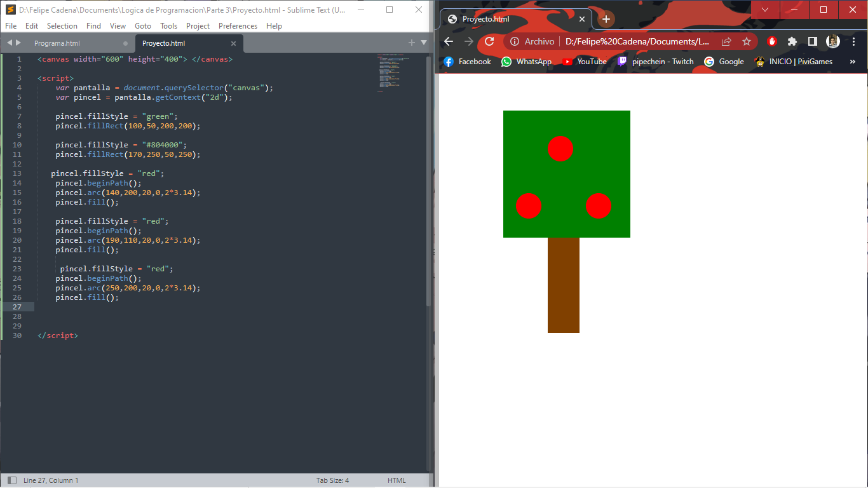Click the Chrome address bar URL

click(x=637, y=41)
